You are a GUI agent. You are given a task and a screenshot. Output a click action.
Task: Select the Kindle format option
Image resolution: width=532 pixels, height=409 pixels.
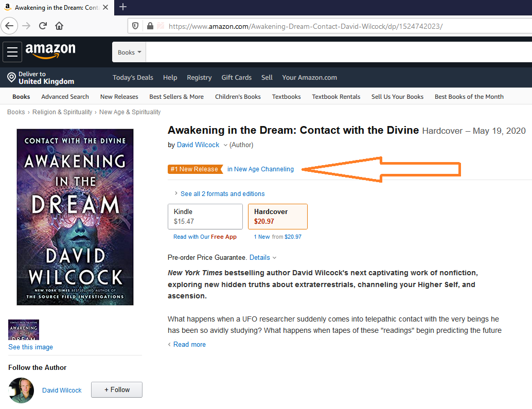click(x=205, y=217)
